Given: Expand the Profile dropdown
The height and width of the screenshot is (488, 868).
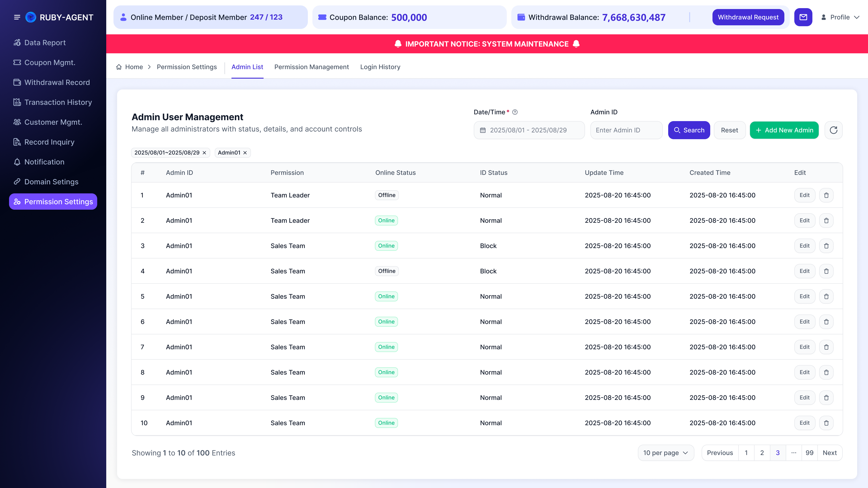Looking at the screenshot, I should pos(841,17).
